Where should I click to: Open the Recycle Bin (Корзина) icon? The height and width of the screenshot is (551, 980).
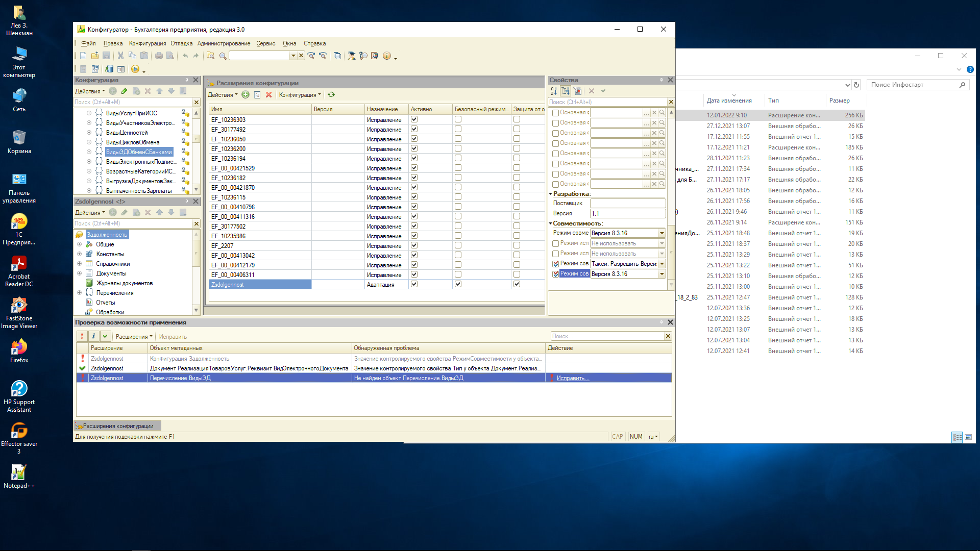coord(19,142)
